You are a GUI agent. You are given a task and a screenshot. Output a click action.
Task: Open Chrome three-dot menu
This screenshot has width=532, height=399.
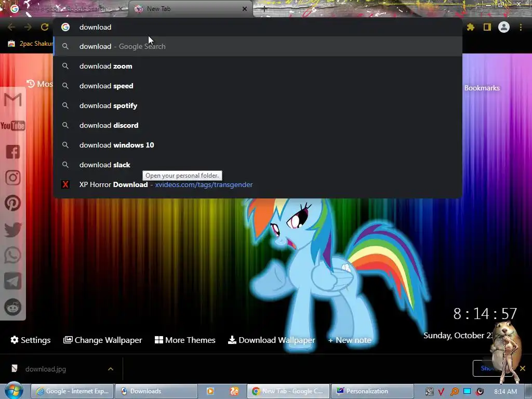[521, 27]
